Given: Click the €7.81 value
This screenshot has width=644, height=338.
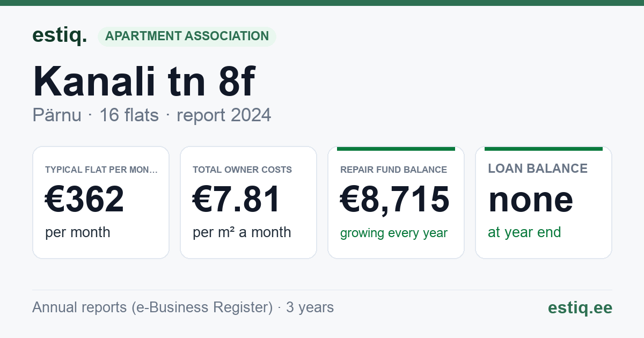Looking at the screenshot, I should pos(237,199).
